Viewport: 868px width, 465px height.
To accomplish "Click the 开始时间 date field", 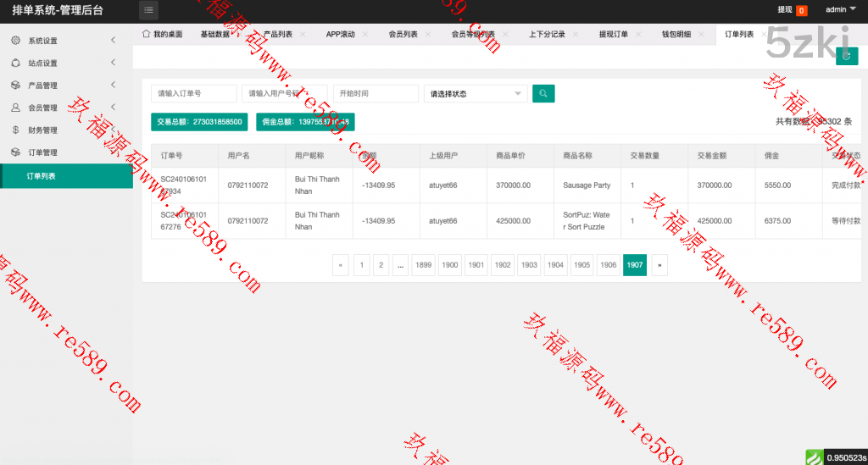I will [x=376, y=94].
